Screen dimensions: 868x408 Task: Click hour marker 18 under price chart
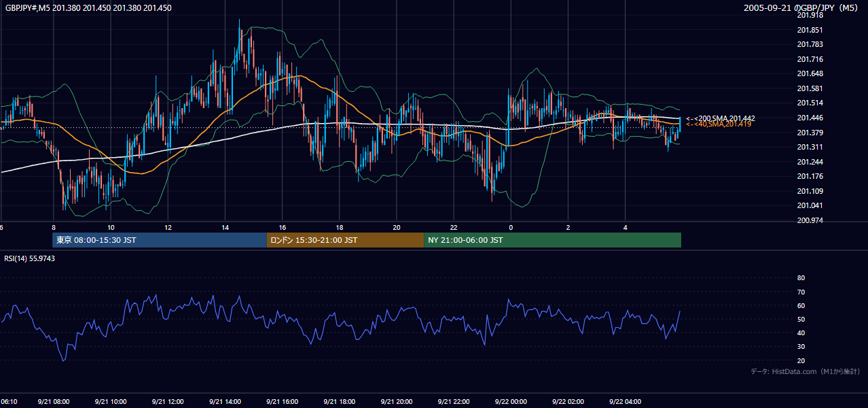(339, 228)
